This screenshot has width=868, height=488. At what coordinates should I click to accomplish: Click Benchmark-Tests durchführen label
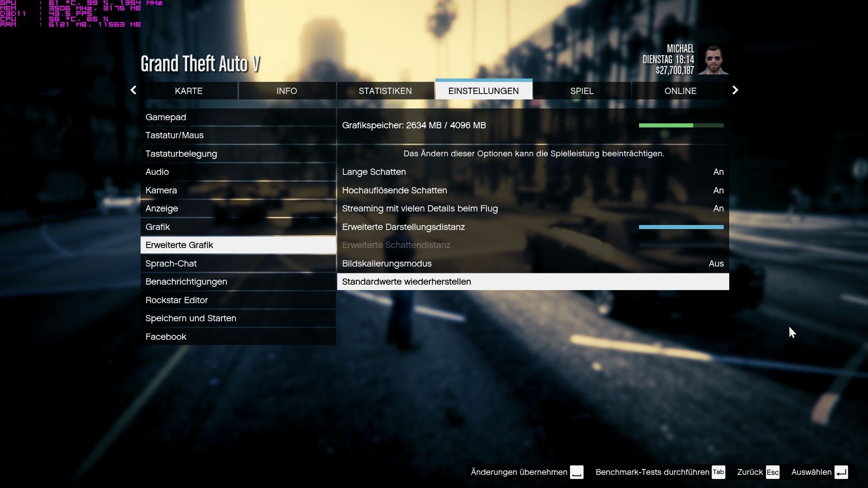[x=652, y=472]
